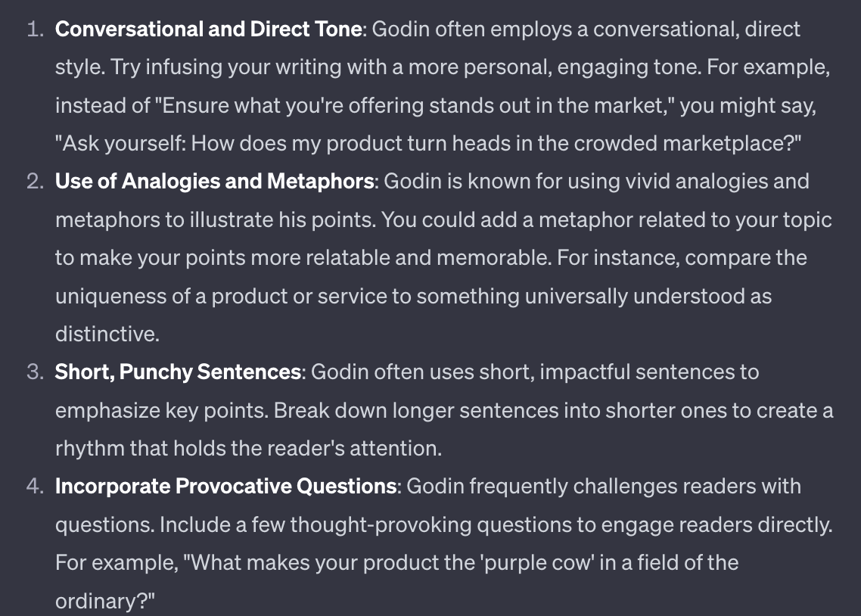Select the "Short, Punchy Sentences" bold heading
This screenshot has height=616, width=861.
click(x=178, y=372)
